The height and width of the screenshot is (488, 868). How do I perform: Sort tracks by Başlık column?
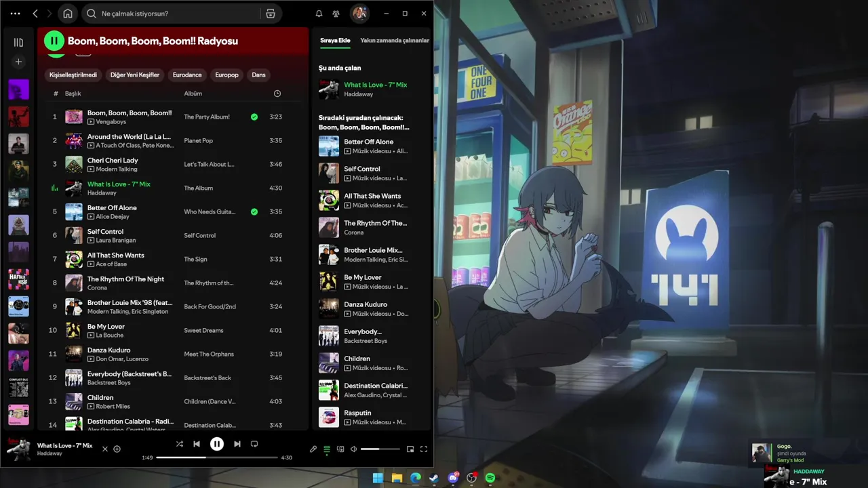pos(73,94)
